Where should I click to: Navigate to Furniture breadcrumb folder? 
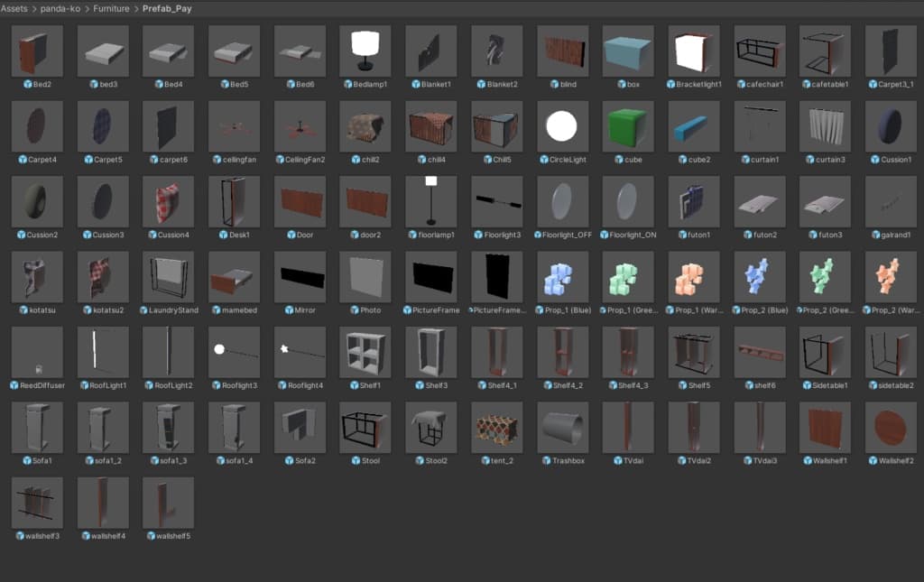click(111, 9)
